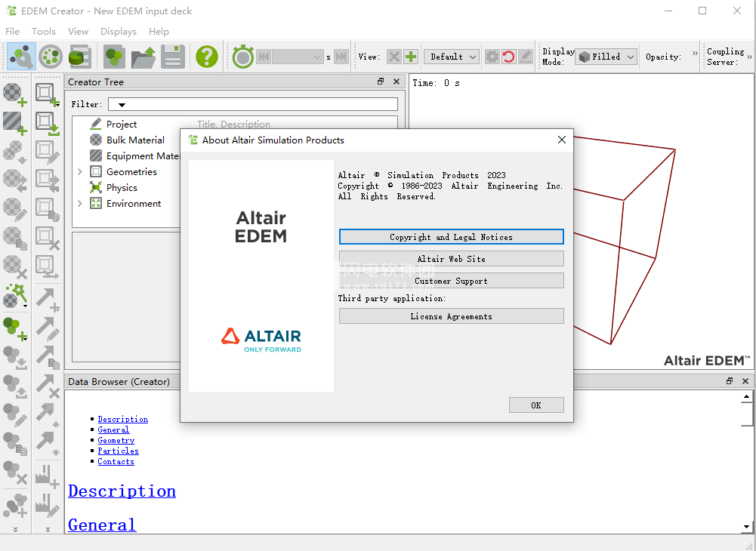Select Project in the Creator Tree
This screenshot has height=551, width=756.
(x=122, y=125)
